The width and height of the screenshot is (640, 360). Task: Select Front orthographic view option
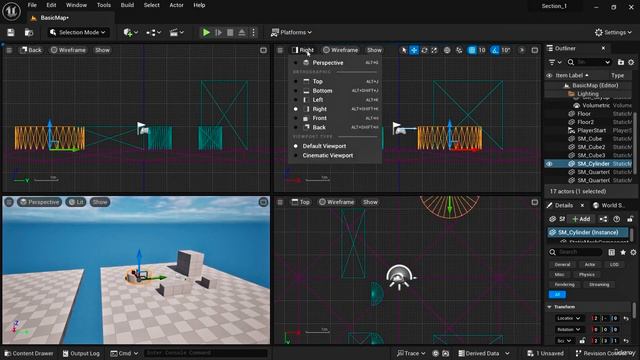[x=335, y=118]
